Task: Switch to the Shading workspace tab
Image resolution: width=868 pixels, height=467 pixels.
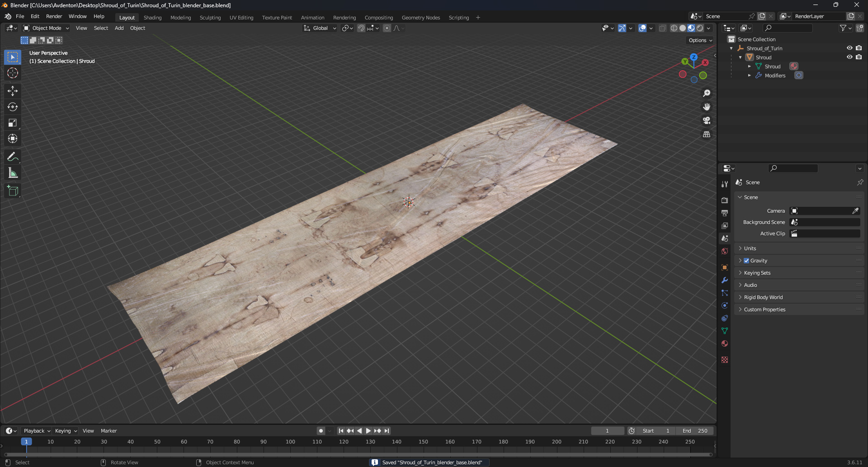Action: [152, 18]
